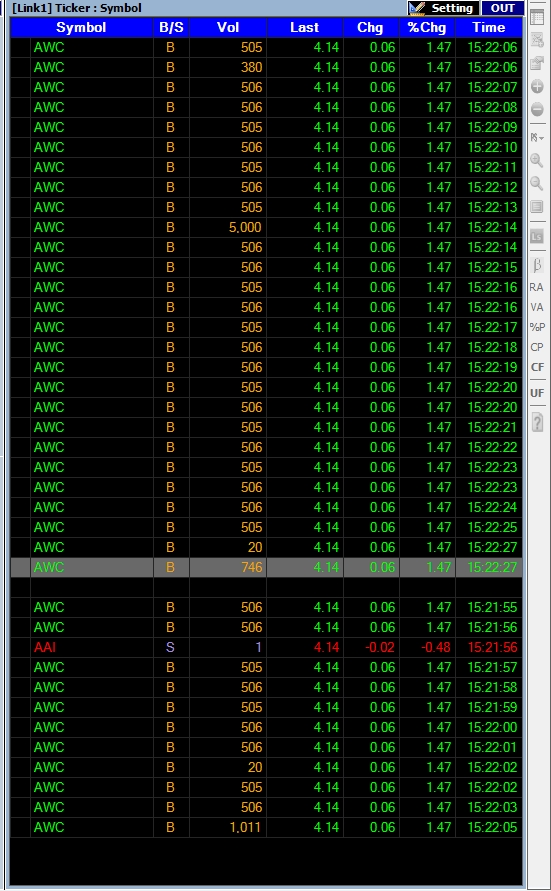551x891 pixels.
Task: Toggle the %P sidebar option
Action: click(x=537, y=327)
